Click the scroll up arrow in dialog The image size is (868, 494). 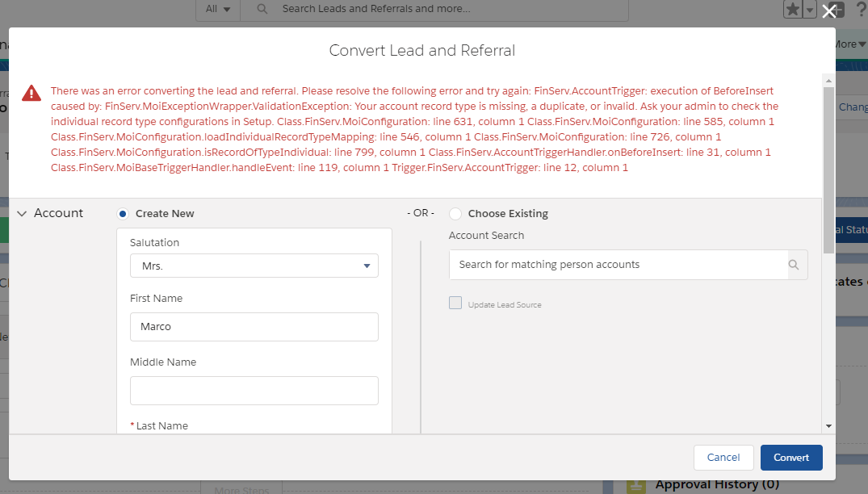click(828, 81)
